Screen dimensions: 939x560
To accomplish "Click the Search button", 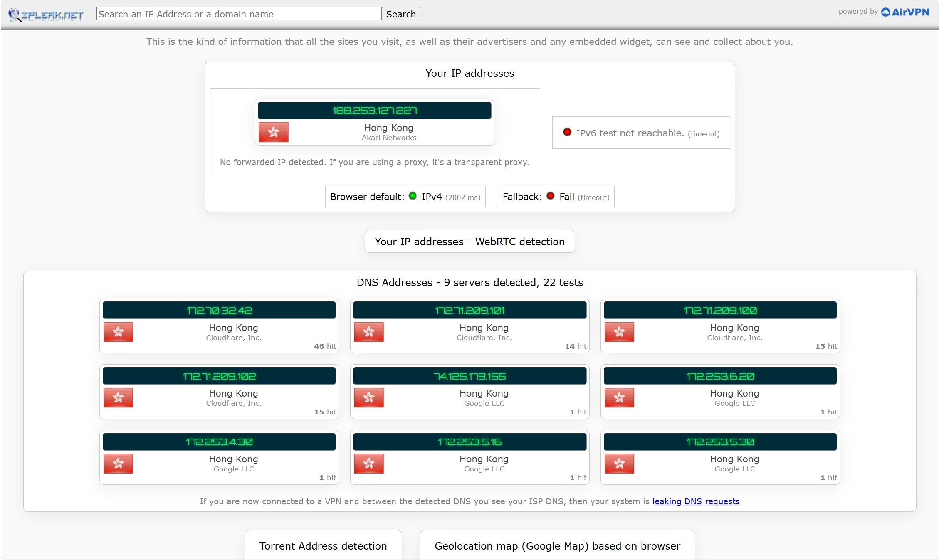I will 400,14.
